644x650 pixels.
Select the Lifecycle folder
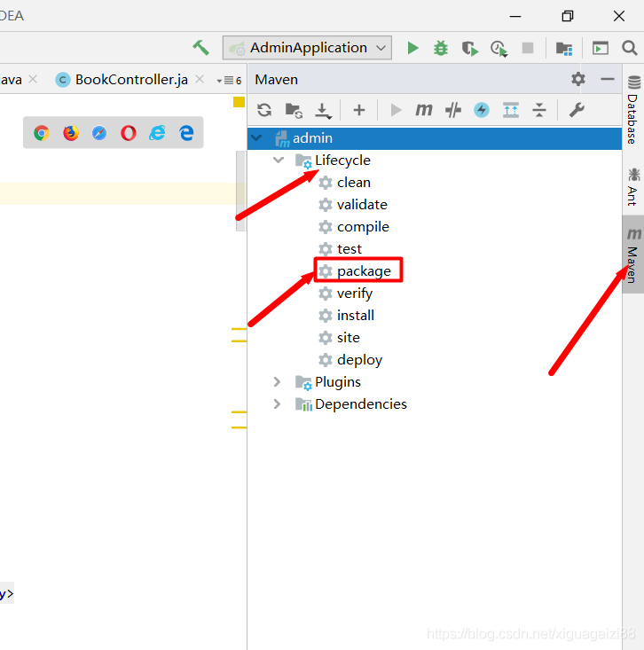[x=332, y=161]
